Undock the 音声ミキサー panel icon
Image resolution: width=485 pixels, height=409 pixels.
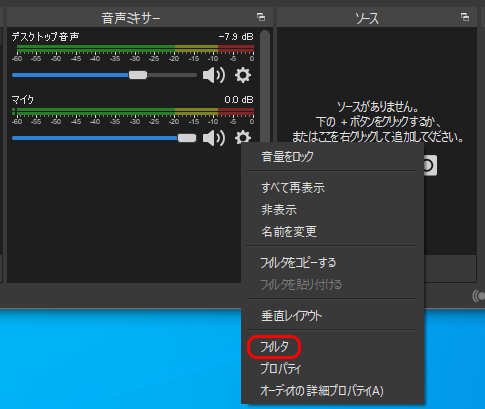coord(261,17)
